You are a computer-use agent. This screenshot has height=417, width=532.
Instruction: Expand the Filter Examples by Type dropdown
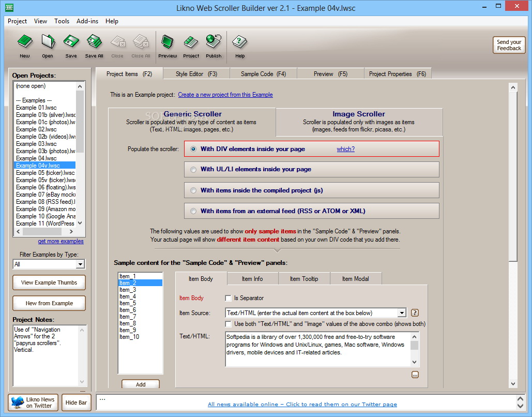click(x=80, y=264)
